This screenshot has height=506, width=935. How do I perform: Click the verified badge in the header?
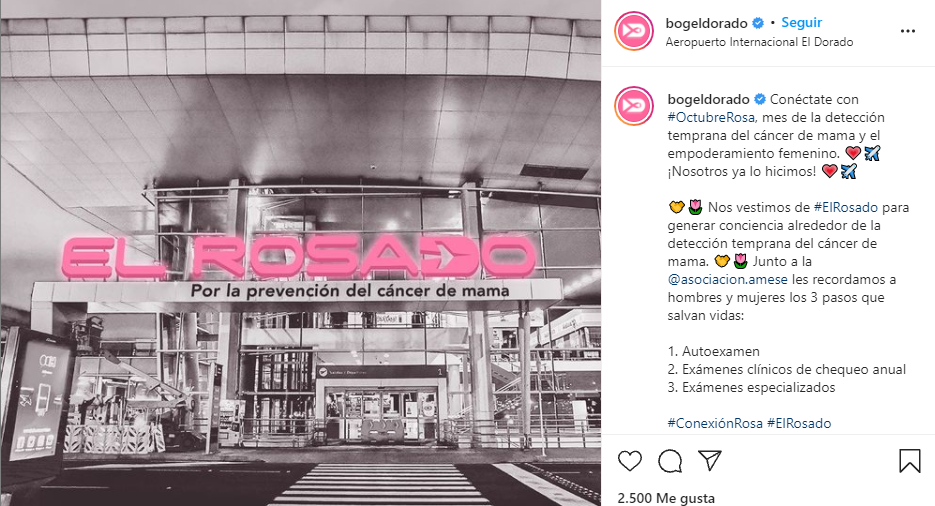[x=758, y=23]
